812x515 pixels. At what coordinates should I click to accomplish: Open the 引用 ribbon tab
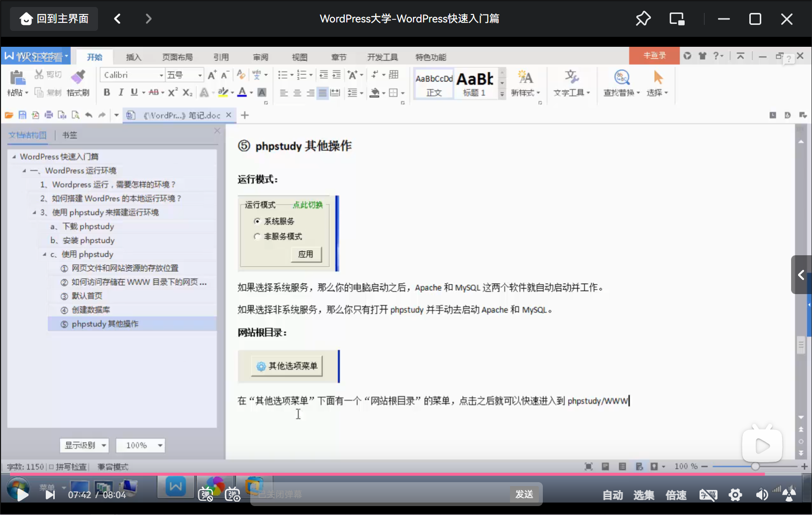click(221, 57)
